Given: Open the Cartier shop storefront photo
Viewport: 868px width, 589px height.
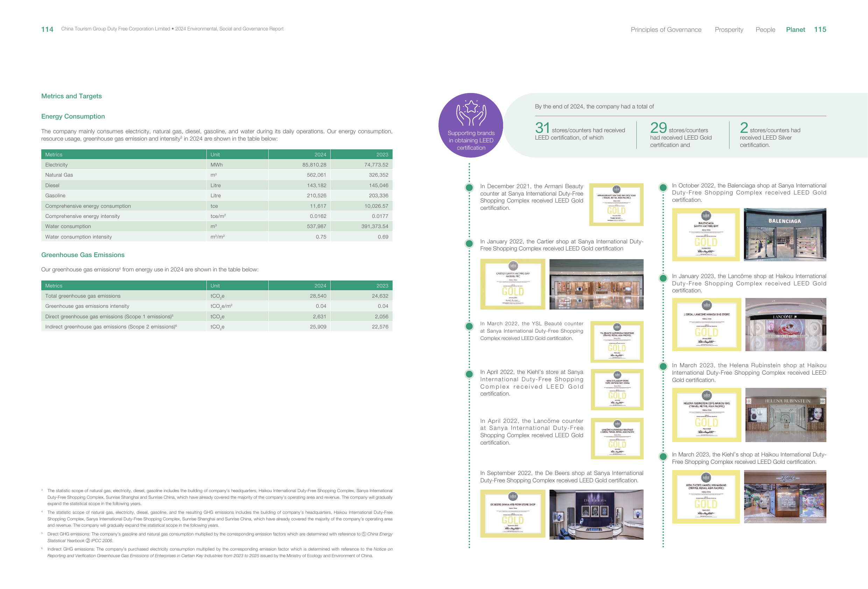Looking at the screenshot, I should pos(596,284).
